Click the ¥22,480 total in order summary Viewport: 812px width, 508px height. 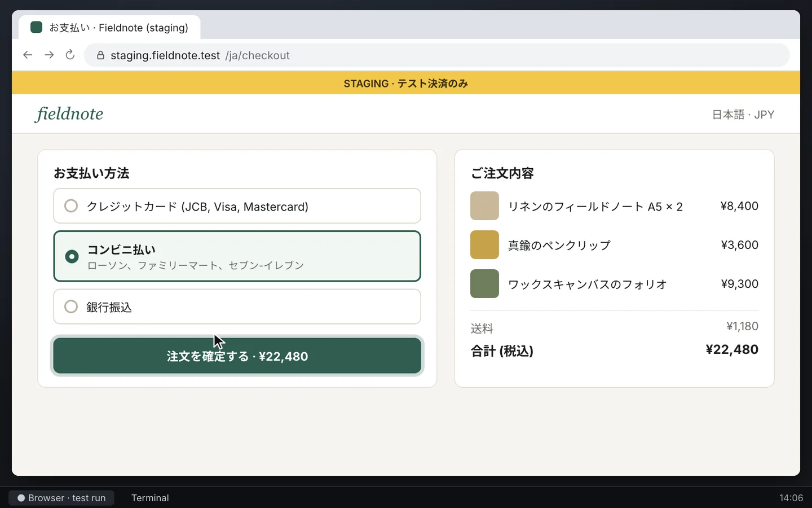pos(732,349)
